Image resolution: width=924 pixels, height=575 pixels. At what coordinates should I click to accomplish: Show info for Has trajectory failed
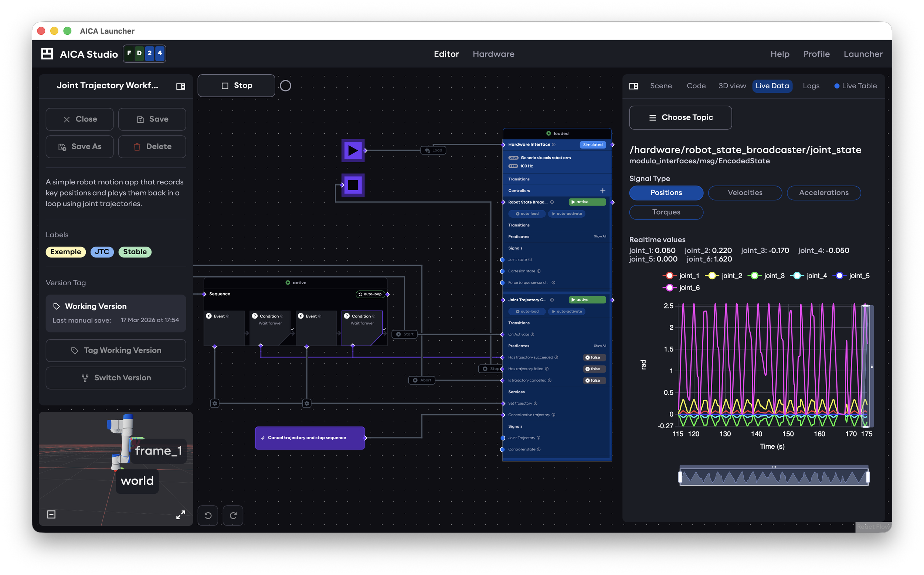(547, 369)
